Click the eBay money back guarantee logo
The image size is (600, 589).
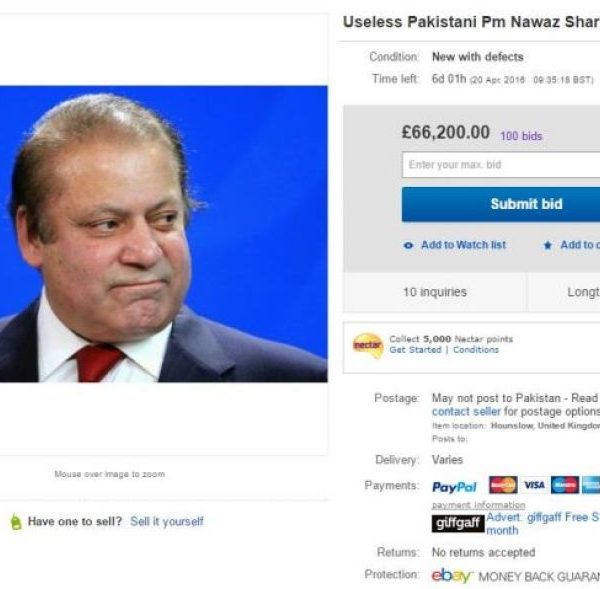coord(452,575)
